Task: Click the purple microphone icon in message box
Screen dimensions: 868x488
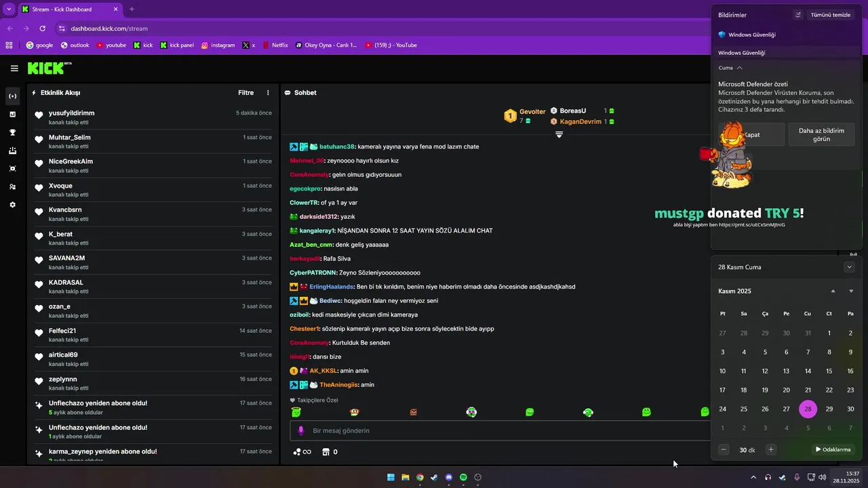Action: coord(300,430)
